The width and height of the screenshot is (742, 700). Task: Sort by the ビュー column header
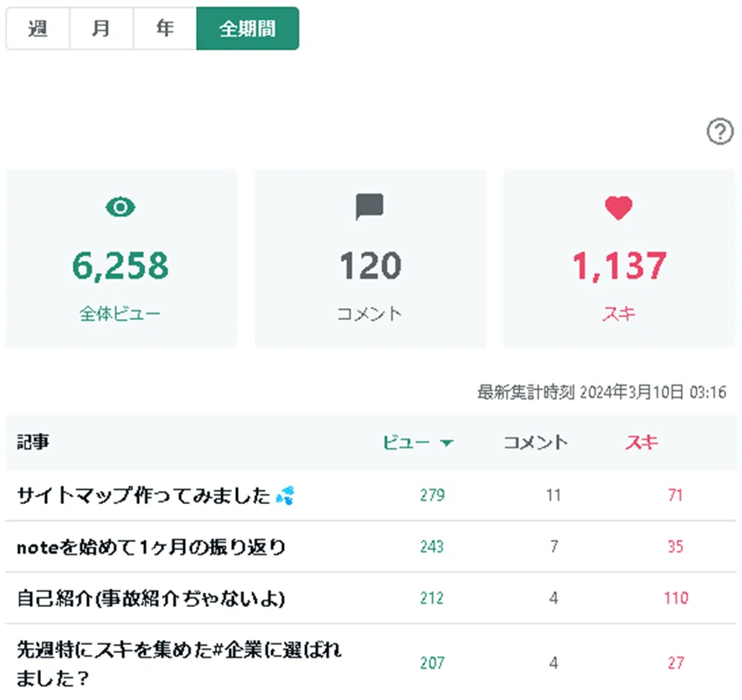(406, 443)
